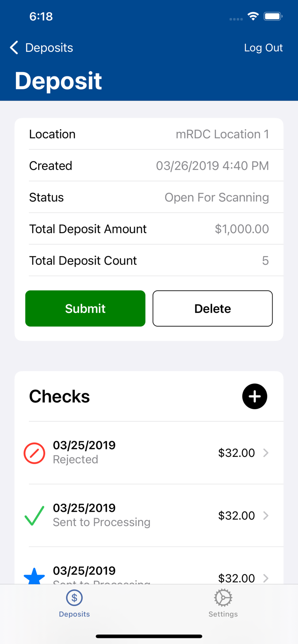Tap the back arrow next to Deposits
This screenshot has width=298, height=644.
[x=13, y=47]
